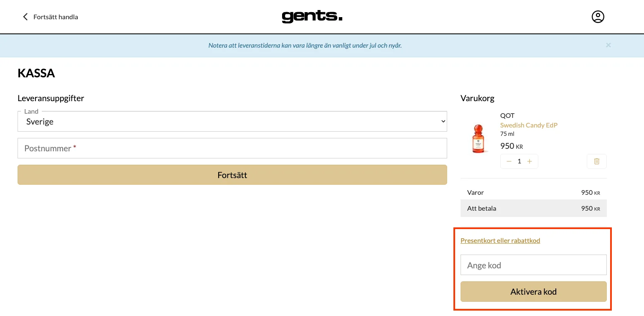Decrease quantity with the minus icon

click(509, 161)
